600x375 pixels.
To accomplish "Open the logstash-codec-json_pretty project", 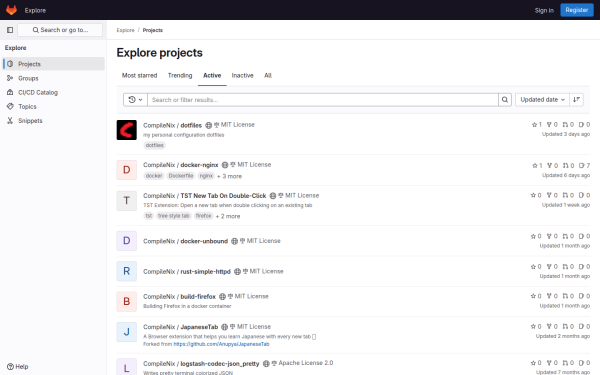I will click(x=201, y=364).
